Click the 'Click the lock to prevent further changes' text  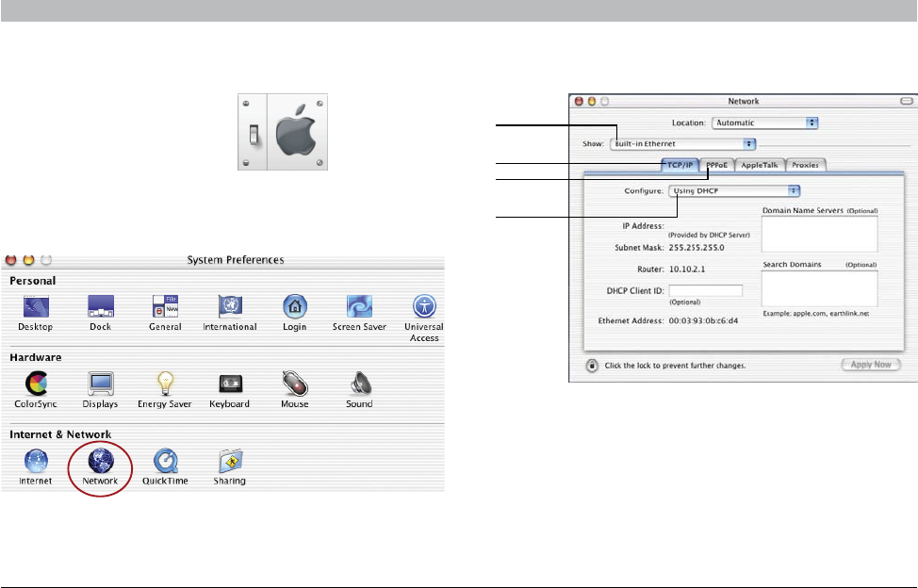(x=675, y=366)
